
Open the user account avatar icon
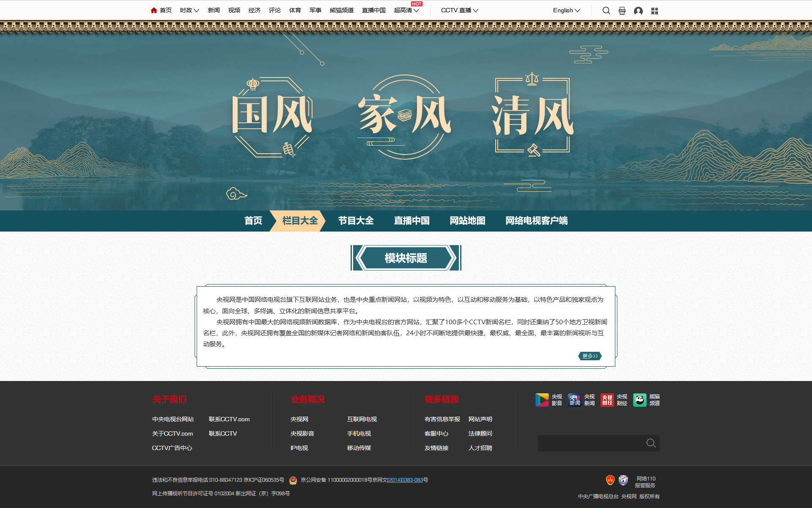coord(639,11)
